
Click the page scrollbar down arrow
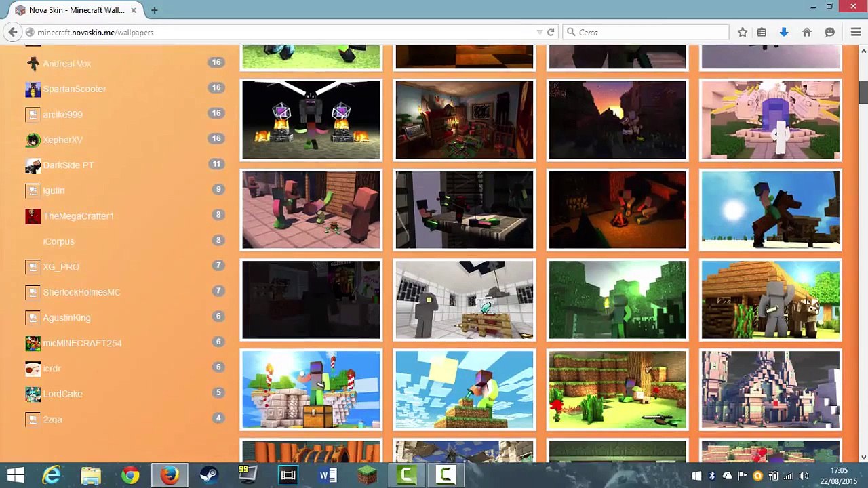click(863, 457)
